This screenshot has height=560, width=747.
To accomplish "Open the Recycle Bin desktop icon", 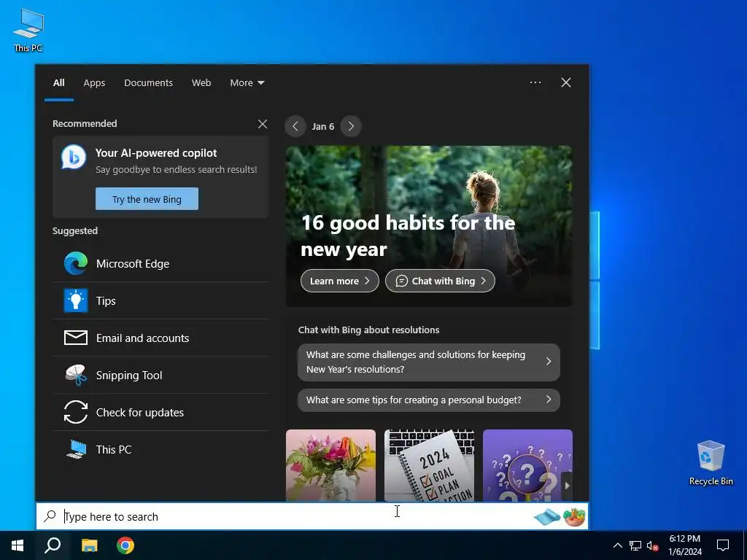I will [x=711, y=463].
